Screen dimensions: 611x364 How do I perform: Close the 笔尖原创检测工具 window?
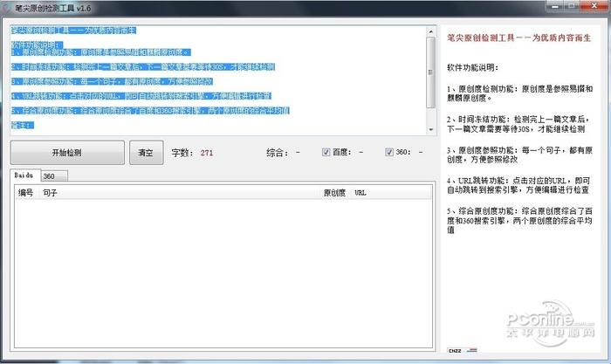click(594, 6)
